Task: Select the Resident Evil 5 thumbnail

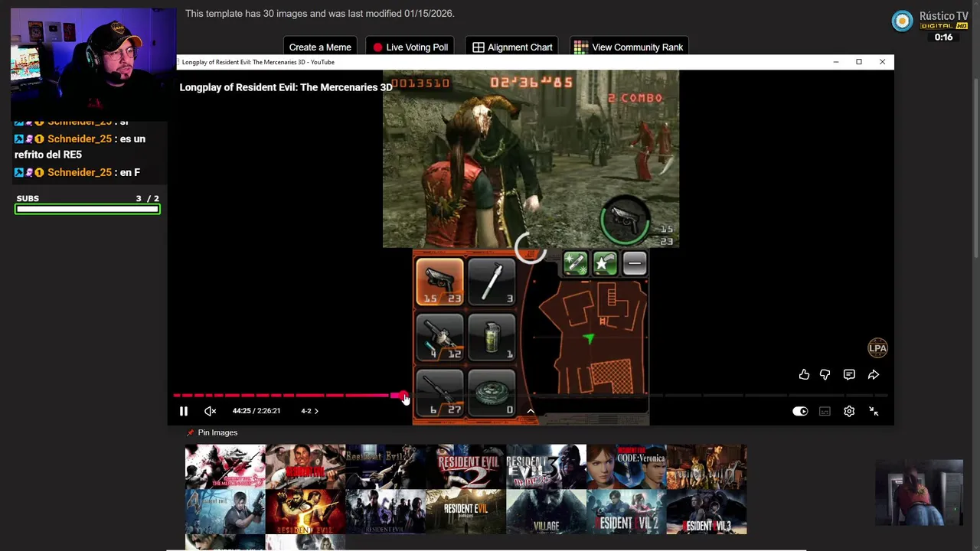Action: [305, 511]
